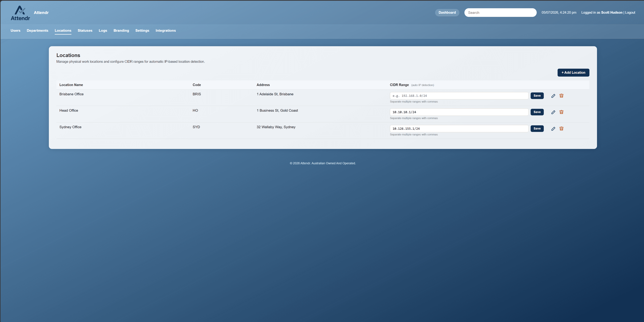
Task: Open the Integrations tab
Action: click(x=166, y=31)
